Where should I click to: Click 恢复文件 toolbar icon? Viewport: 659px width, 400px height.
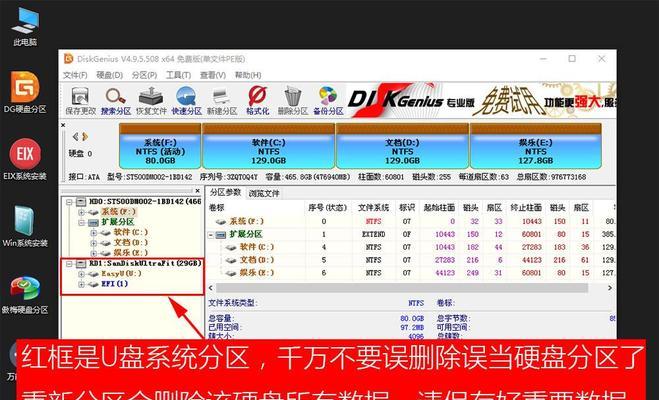pyautogui.click(x=151, y=101)
